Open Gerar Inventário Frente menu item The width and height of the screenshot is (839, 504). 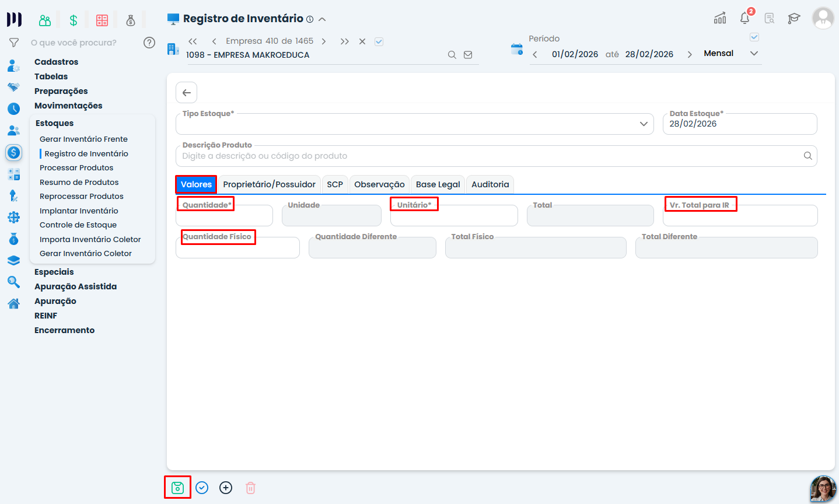(83, 139)
